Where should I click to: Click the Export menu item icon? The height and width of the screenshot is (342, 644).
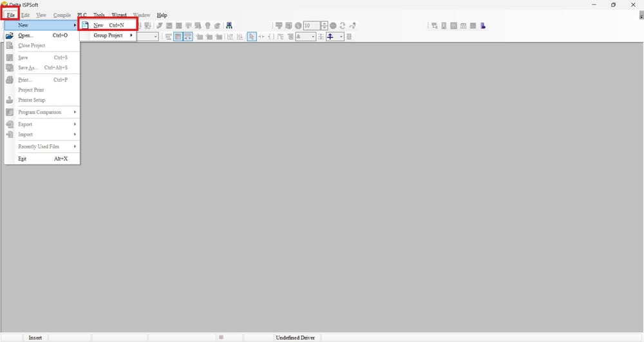[10, 124]
